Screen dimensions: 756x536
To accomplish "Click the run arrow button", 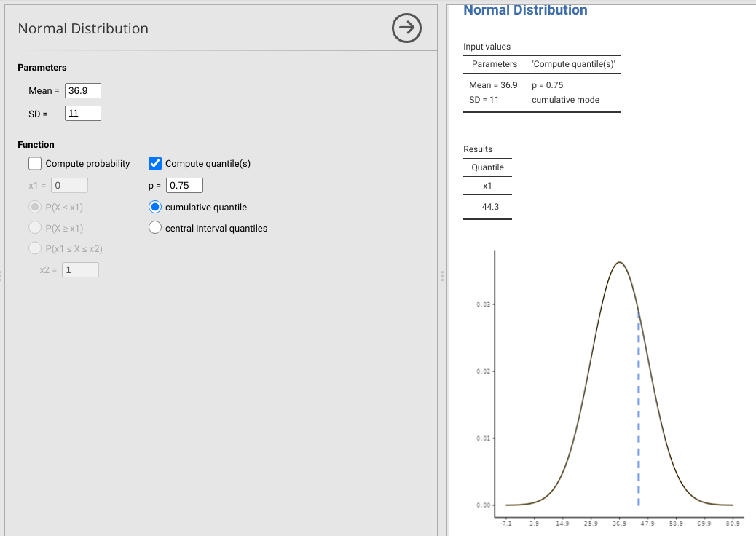I will (x=406, y=28).
